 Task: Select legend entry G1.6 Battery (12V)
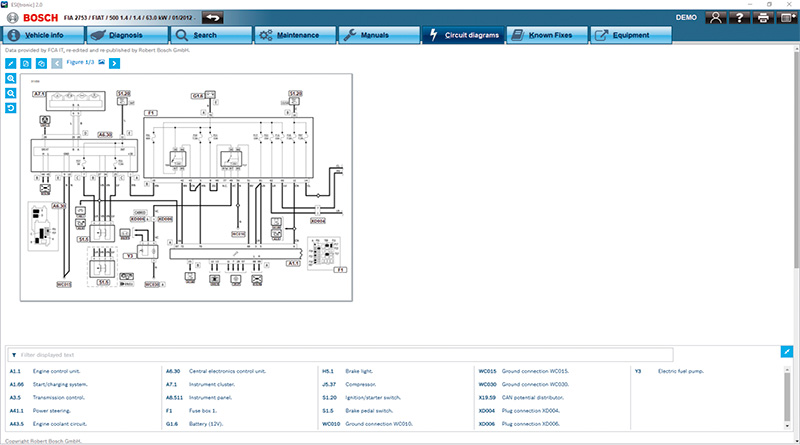[194, 424]
